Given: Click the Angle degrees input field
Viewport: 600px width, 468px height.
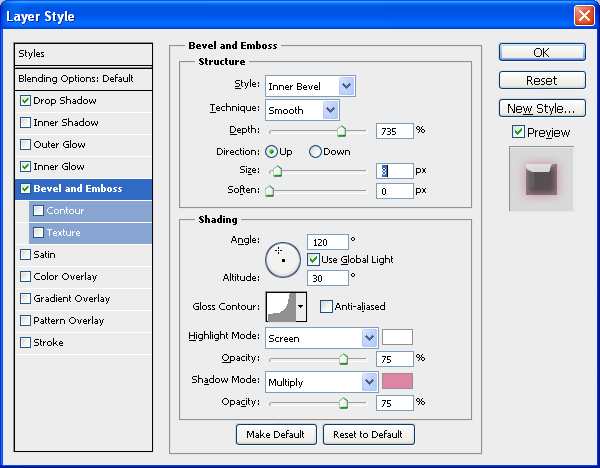Looking at the screenshot, I should pyautogui.click(x=328, y=242).
